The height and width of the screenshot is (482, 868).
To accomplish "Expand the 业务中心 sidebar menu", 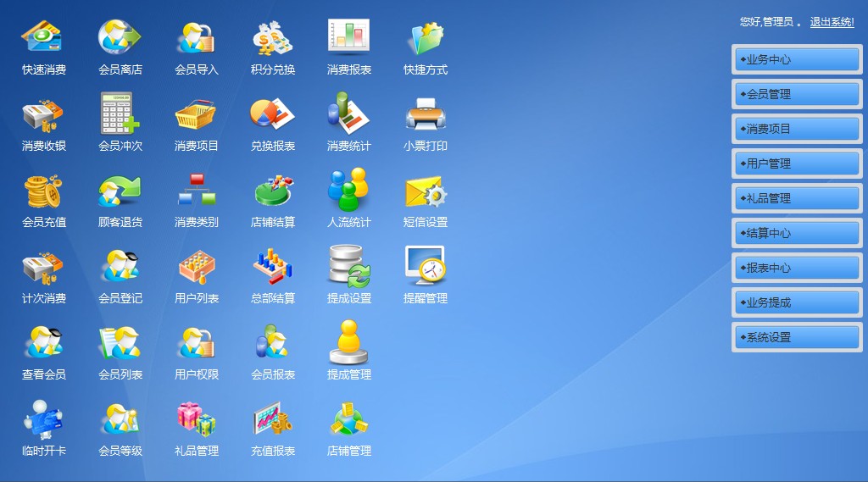I will tap(797, 59).
